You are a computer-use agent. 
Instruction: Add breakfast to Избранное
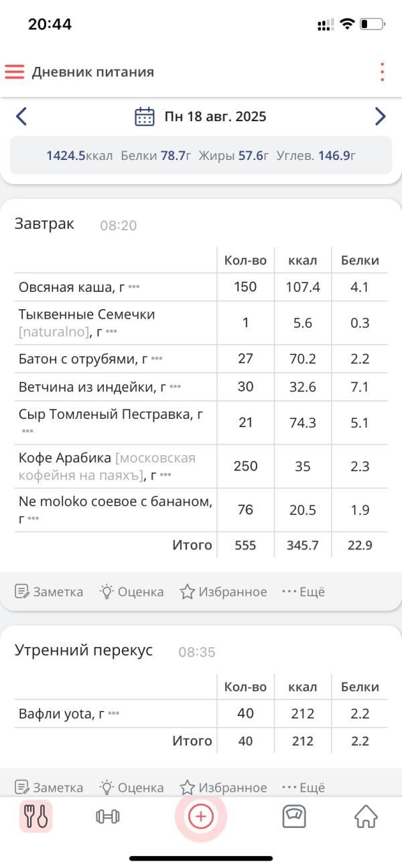pos(223,592)
